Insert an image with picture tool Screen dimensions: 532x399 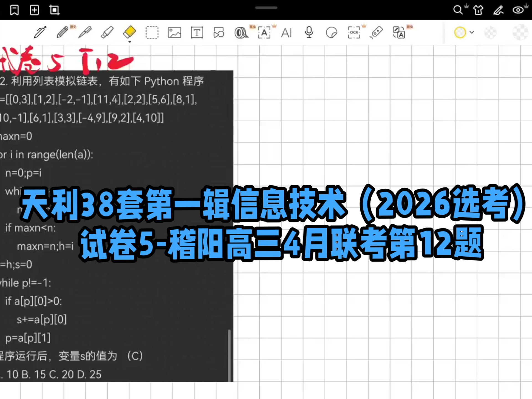[x=175, y=32]
